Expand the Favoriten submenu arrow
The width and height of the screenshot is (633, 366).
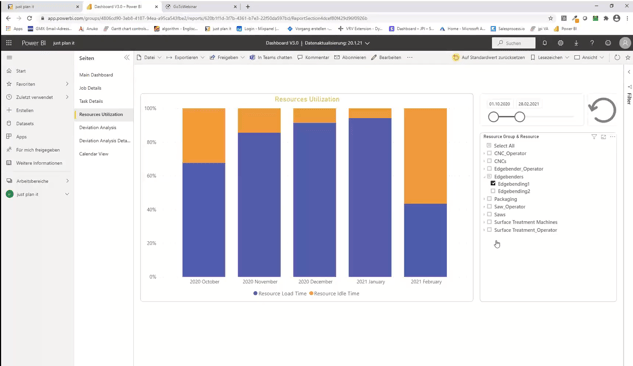pyautogui.click(x=67, y=84)
